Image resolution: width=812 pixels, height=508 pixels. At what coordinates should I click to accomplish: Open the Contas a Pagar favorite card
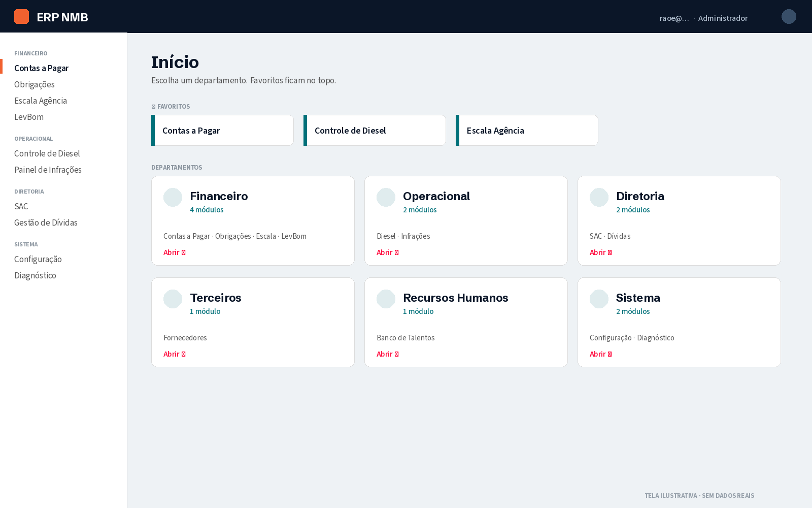[222, 131]
